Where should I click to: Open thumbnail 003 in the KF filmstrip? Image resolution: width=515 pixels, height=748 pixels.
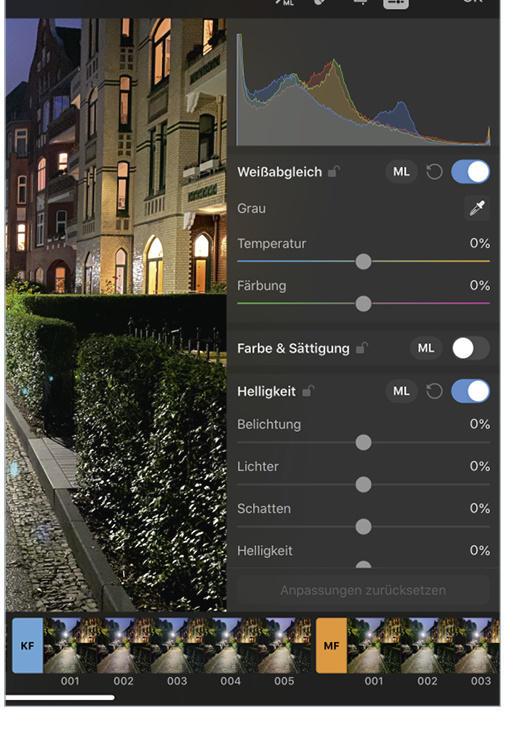(x=177, y=645)
